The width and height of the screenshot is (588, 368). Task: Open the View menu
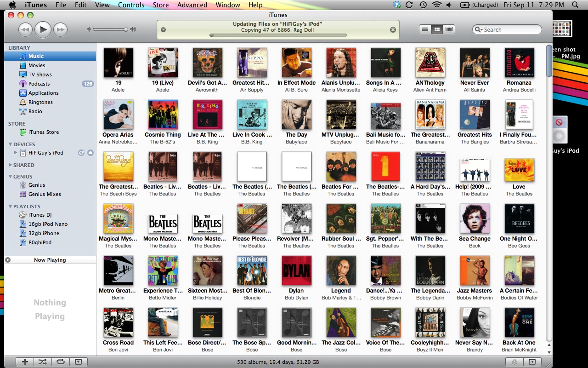click(x=102, y=5)
